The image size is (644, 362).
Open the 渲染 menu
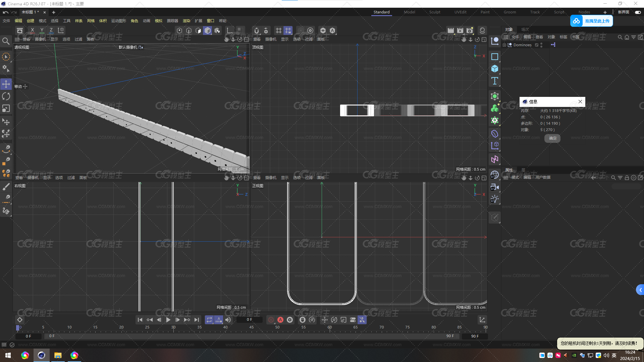[186, 21]
